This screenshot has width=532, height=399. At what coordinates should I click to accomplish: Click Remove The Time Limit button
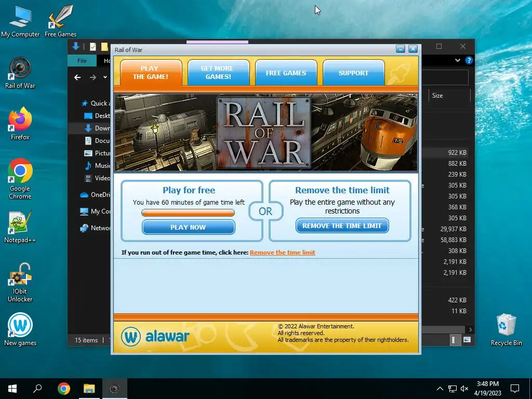tap(342, 225)
